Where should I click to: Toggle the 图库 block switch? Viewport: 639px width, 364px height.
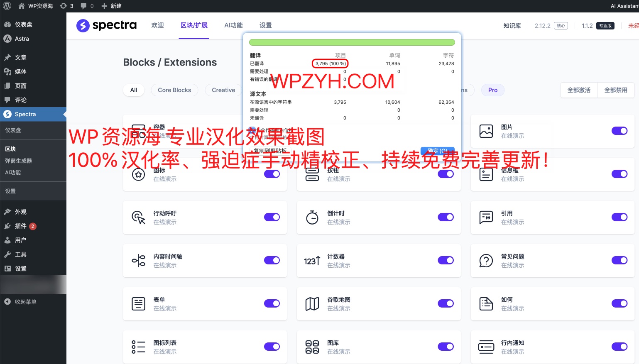click(x=446, y=347)
